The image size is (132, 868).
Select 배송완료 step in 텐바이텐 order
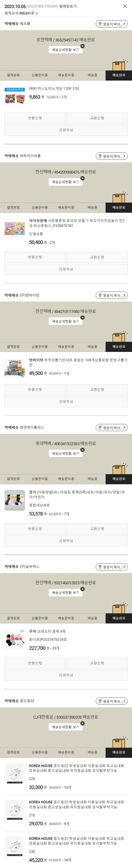point(119,347)
